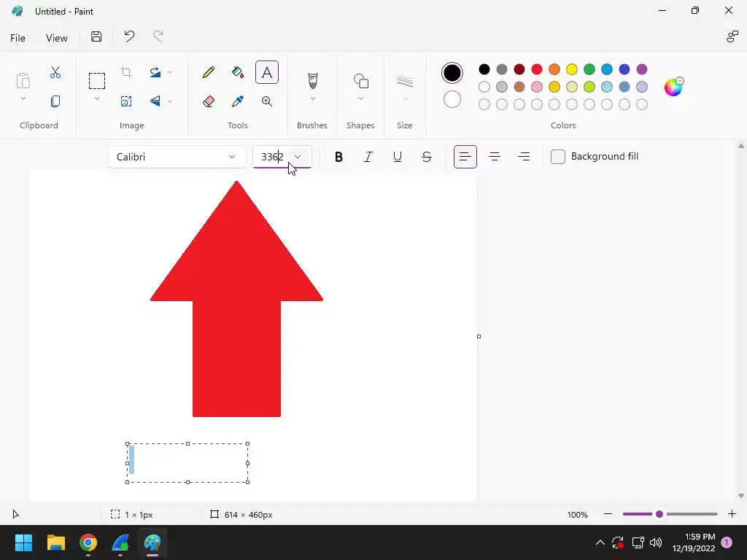
Task: Click the 1:59 PM clock
Action: click(700, 537)
